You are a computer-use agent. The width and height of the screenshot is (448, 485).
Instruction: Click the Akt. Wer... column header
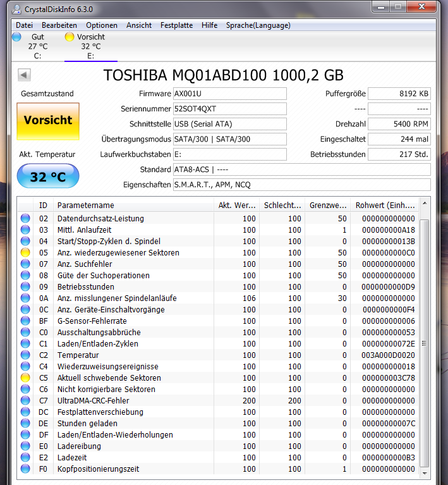click(236, 206)
